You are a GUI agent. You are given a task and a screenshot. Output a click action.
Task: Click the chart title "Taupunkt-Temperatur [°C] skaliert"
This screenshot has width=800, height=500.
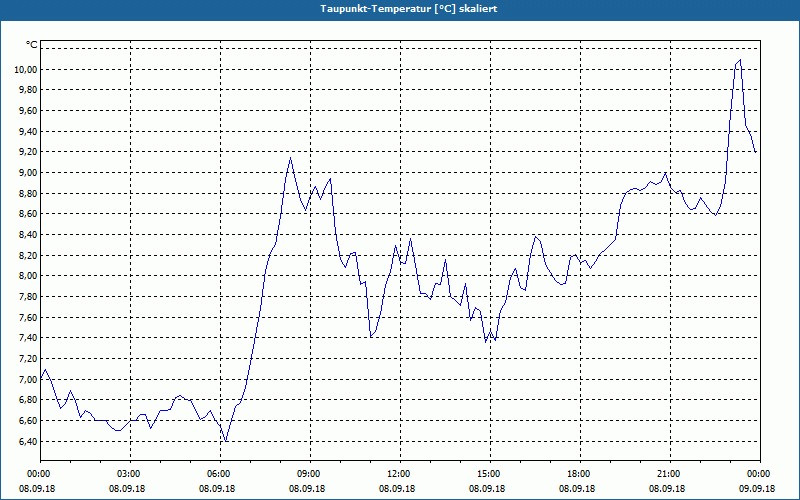[x=409, y=9]
